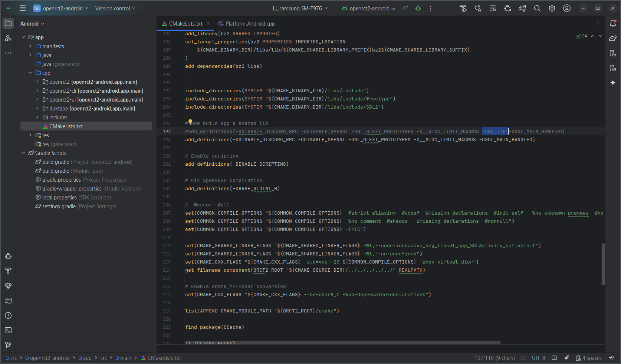
Task: Open search everywhere magnifier
Action: pos(537,8)
